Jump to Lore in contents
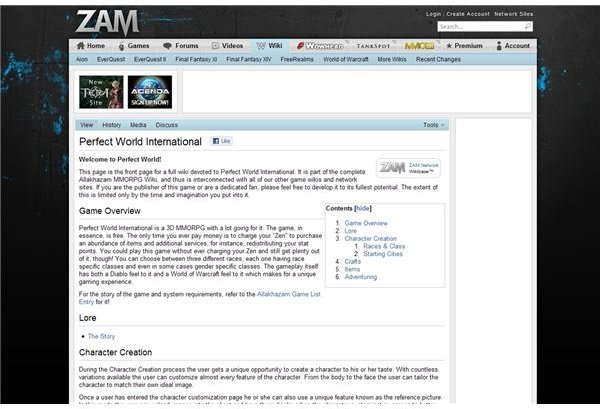 coord(351,231)
